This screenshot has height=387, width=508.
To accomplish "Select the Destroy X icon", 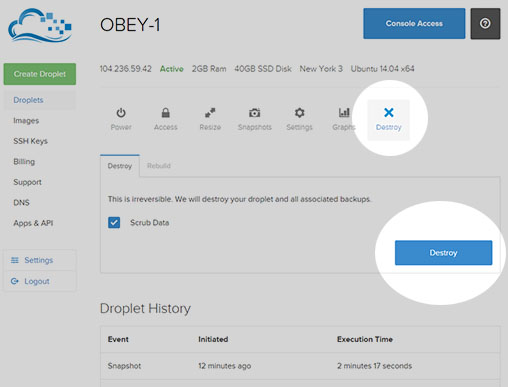I will tap(389, 112).
